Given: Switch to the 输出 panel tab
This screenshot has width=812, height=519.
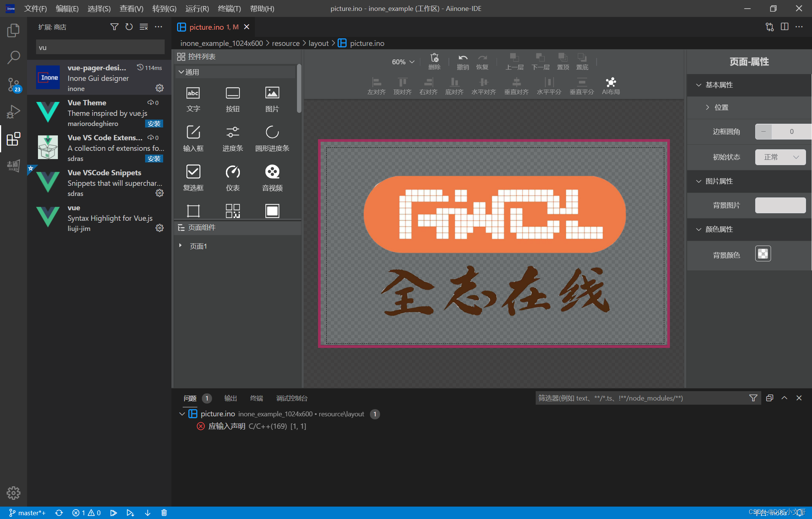Looking at the screenshot, I should (x=230, y=398).
